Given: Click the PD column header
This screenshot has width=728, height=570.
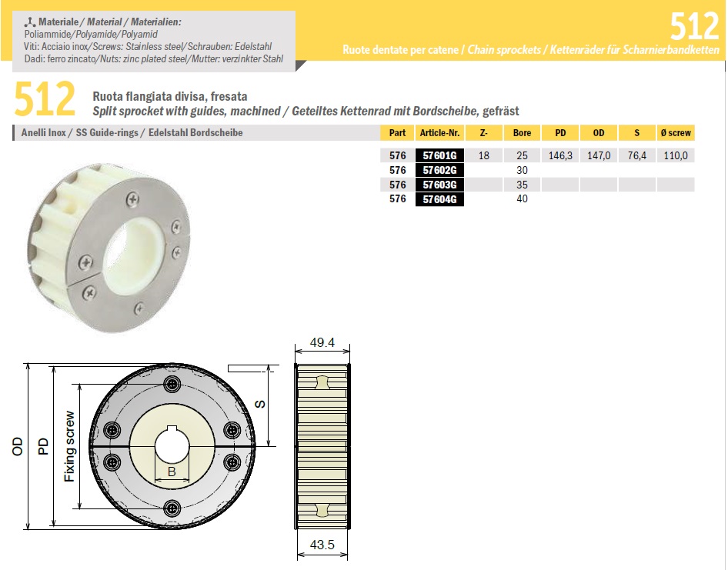Looking at the screenshot, I should (x=559, y=133).
